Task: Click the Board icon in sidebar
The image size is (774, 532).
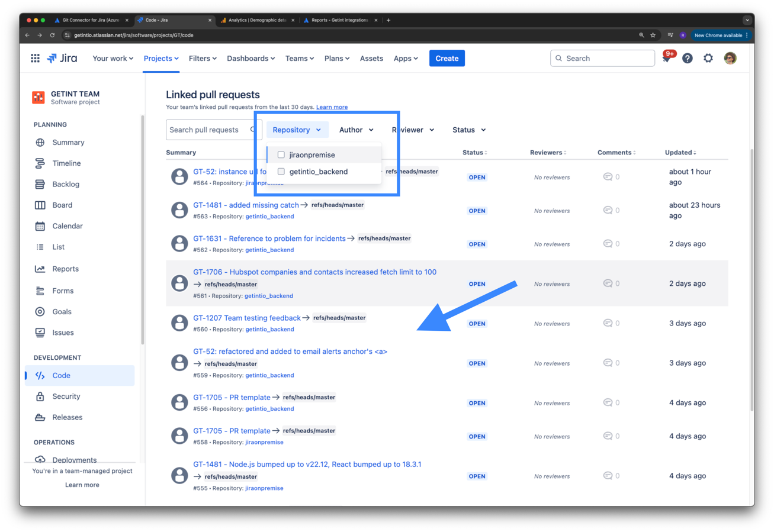Action: [x=40, y=205]
